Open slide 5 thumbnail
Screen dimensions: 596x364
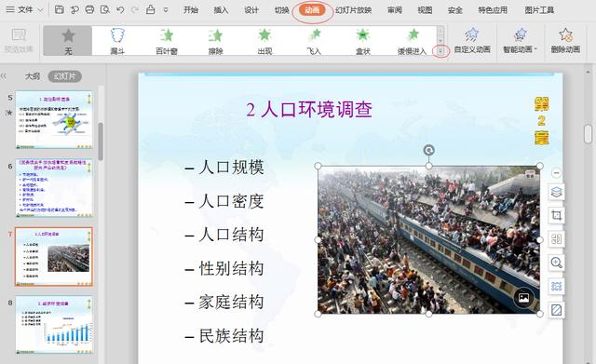point(54,120)
